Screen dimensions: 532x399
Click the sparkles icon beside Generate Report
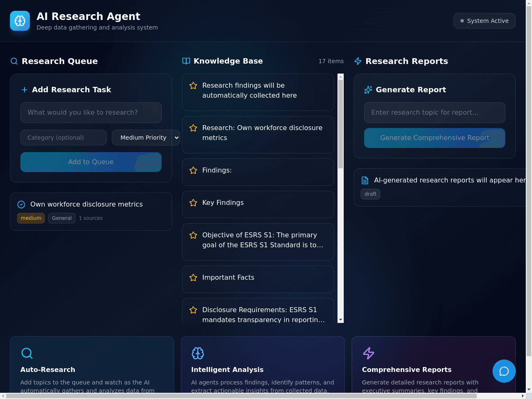click(x=368, y=90)
